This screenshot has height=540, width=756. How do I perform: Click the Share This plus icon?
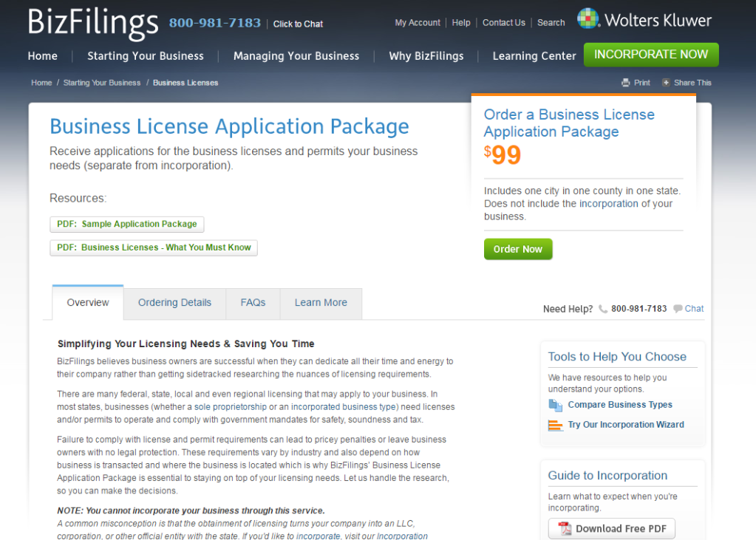[666, 83]
